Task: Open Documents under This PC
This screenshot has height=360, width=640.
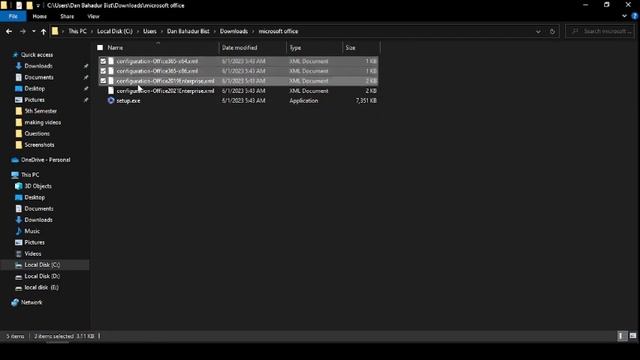Action: click(39, 209)
